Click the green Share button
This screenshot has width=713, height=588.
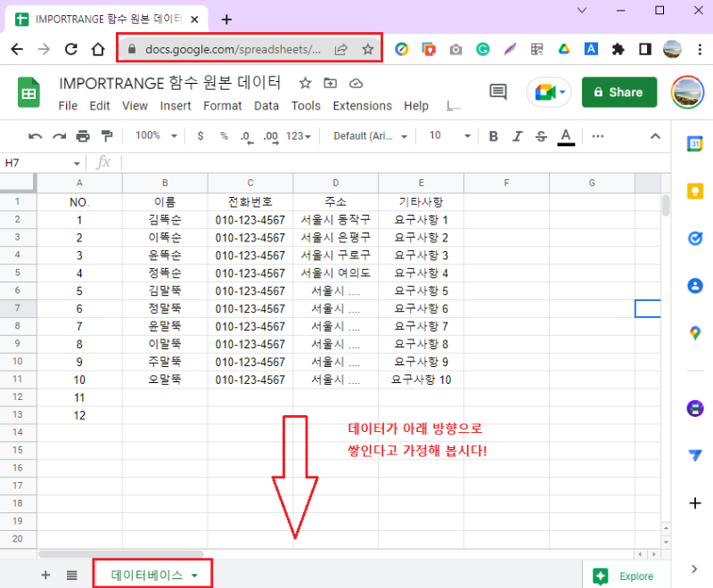click(x=619, y=92)
